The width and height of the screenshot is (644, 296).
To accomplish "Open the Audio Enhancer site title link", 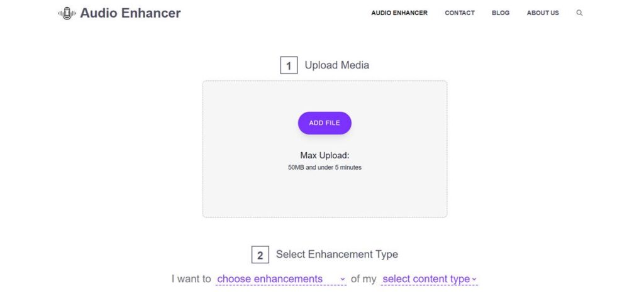I will (130, 13).
